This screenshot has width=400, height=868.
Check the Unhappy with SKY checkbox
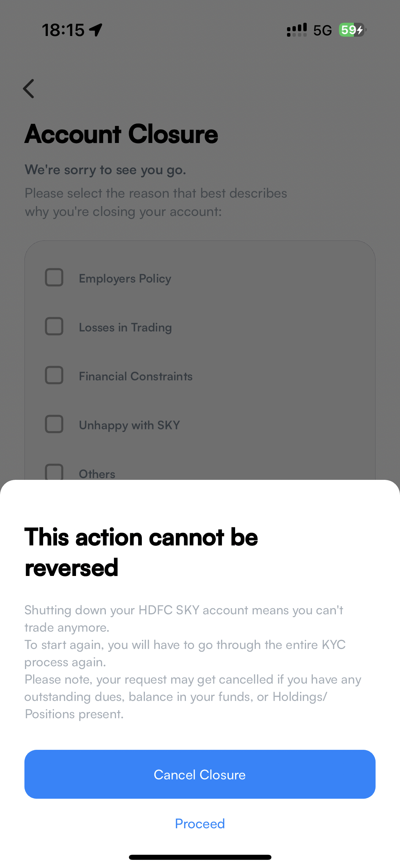54,424
